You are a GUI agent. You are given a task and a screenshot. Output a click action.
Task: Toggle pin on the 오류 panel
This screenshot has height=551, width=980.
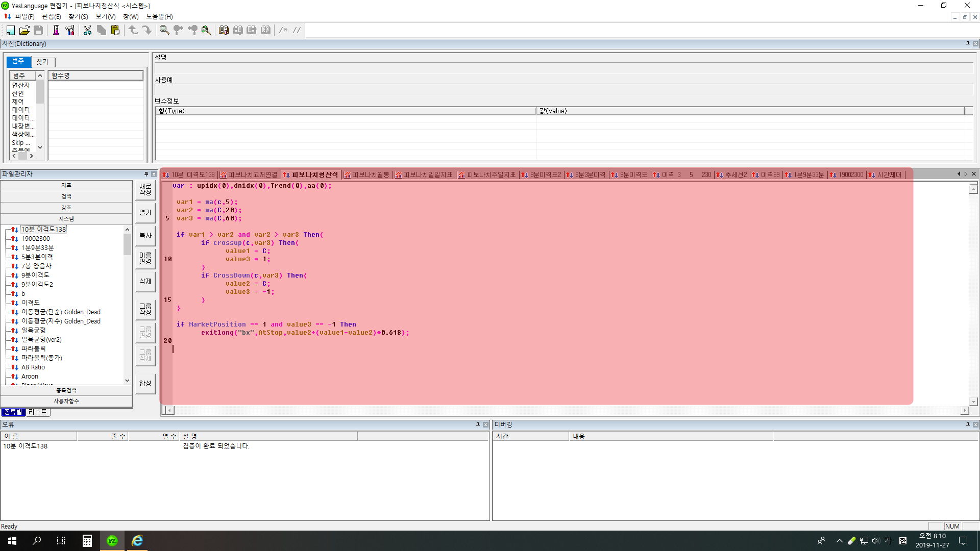pyautogui.click(x=478, y=424)
